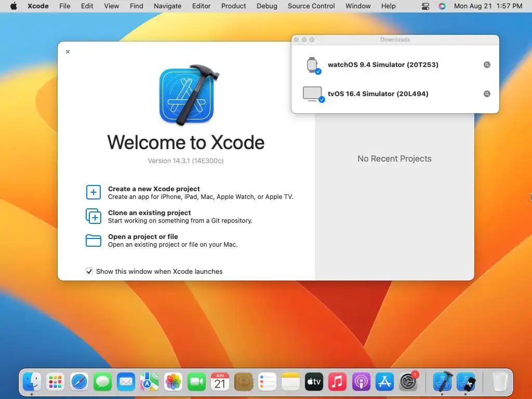Screen dimensions: 532x399
Task: Open the Window menu
Action: (x=358, y=6)
